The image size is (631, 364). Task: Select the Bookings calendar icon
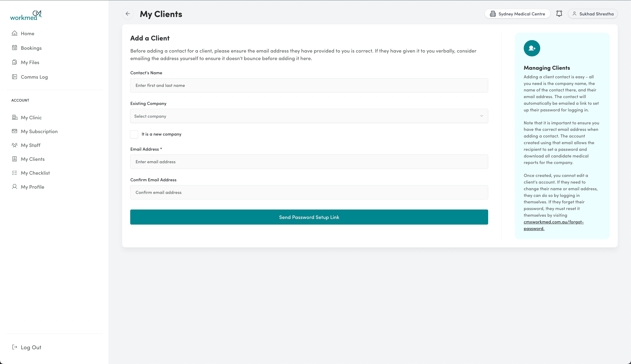click(x=15, y=48)
